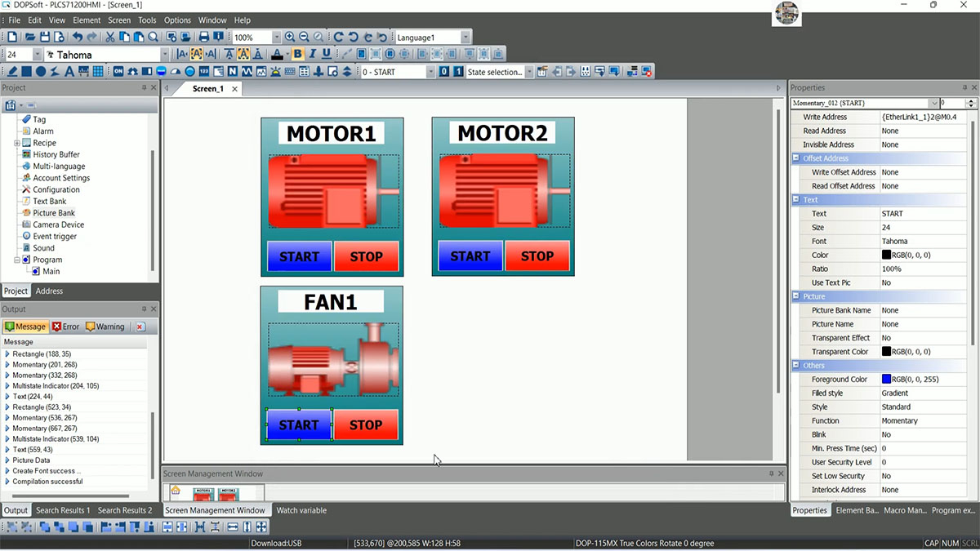Pick the Text tool (letter A)
This screenshot has width=980, height=551.
coord(69,72)
